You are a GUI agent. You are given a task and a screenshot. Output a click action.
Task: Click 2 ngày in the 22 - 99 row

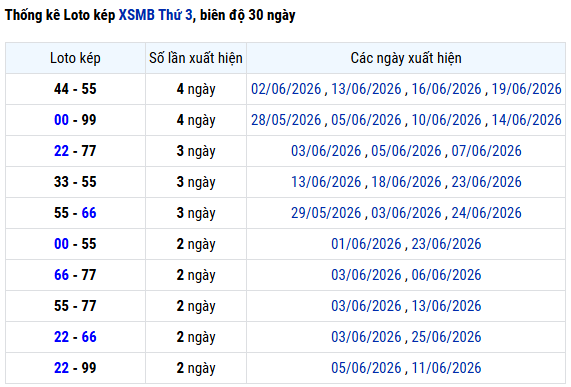click(x=196, y=368)
